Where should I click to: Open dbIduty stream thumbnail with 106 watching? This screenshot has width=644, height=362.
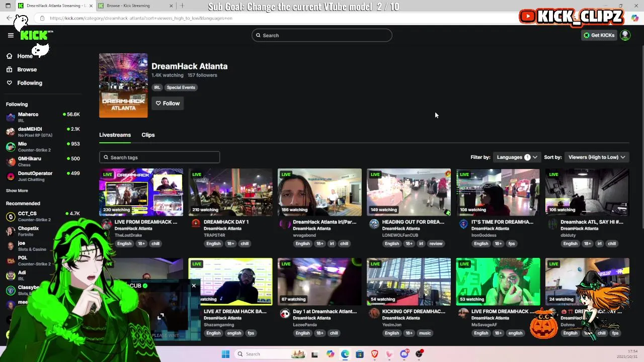(587, 192)
